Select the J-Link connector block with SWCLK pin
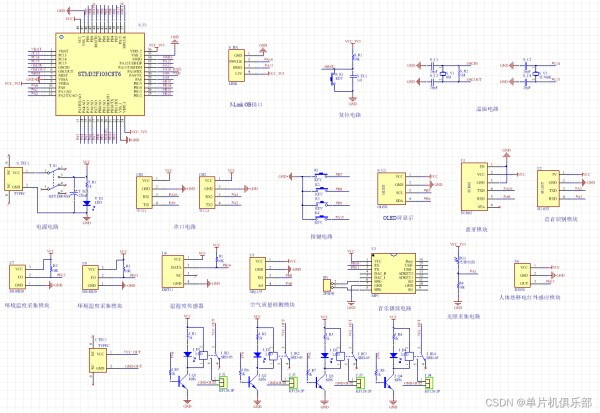The width and height of the screenshot is (600, 413). coord(236,65)
